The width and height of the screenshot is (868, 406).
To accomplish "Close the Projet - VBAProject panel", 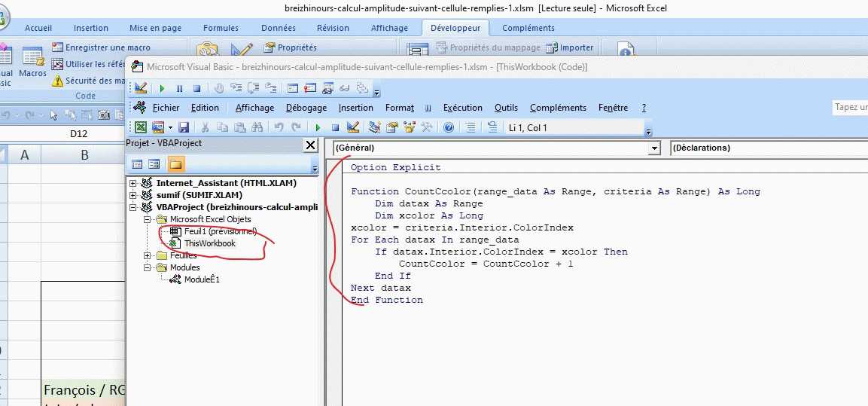I will (x=311, y=145).
